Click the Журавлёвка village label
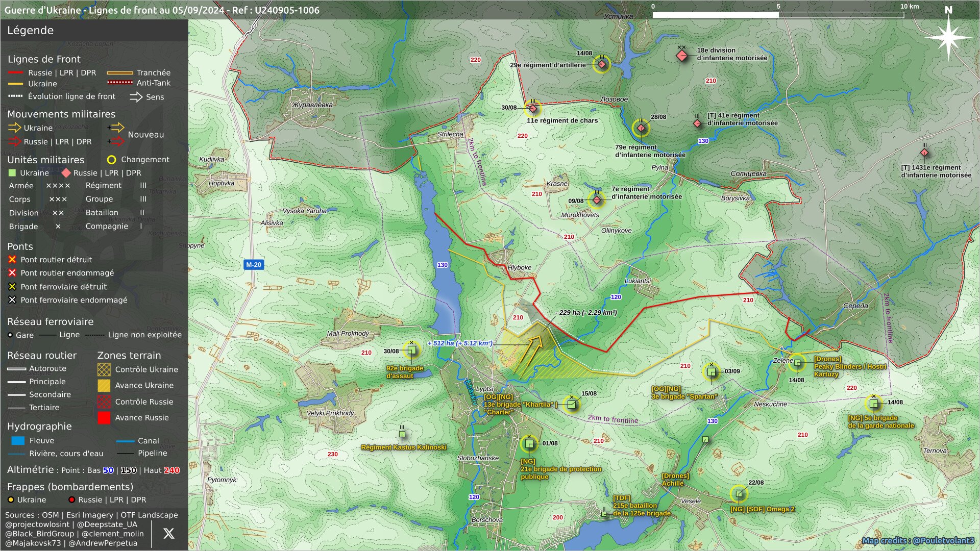 [312, 105]
